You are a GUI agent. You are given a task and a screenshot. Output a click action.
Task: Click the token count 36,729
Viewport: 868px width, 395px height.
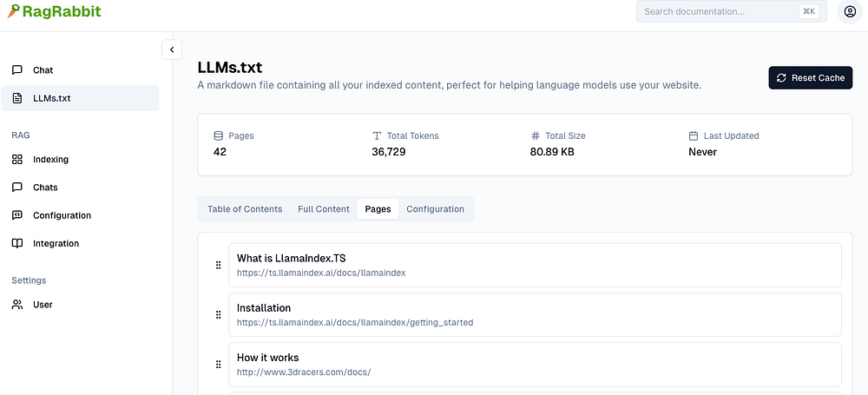(x=389, y=152)
